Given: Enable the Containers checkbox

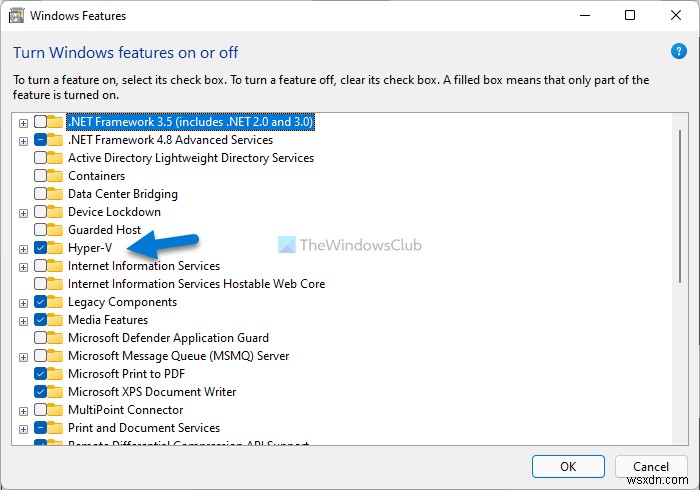Looking at the screenshot, I should tap(40, 176).
